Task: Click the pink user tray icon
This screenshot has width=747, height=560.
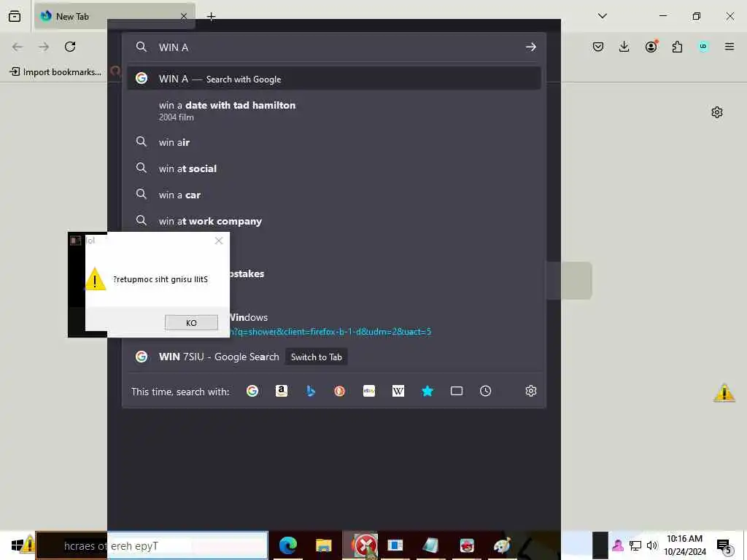Action: 618,545
